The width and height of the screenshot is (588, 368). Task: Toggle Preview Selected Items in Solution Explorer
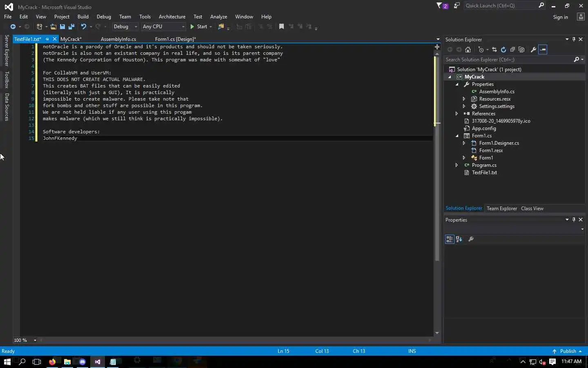click(x=543, y=49)
